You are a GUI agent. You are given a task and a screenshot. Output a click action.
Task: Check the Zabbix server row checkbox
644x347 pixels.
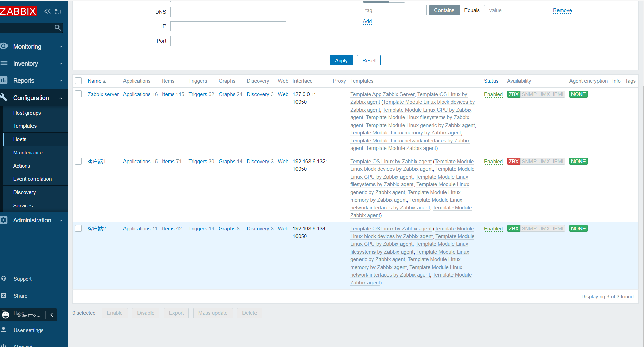coord(78,94)
